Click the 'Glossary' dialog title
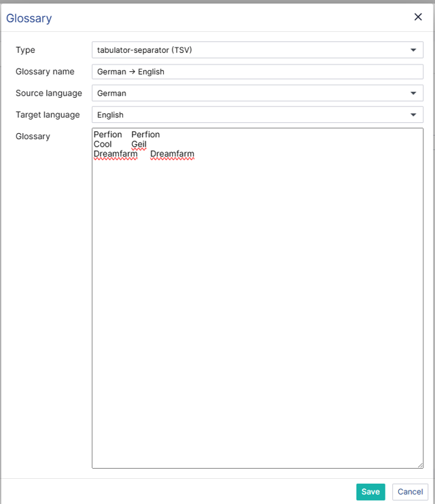435x504 pixels. click(x=29, y=18)
